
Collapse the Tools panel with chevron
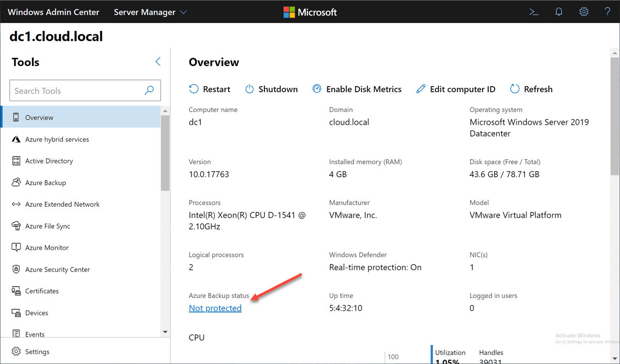[158, 62]
